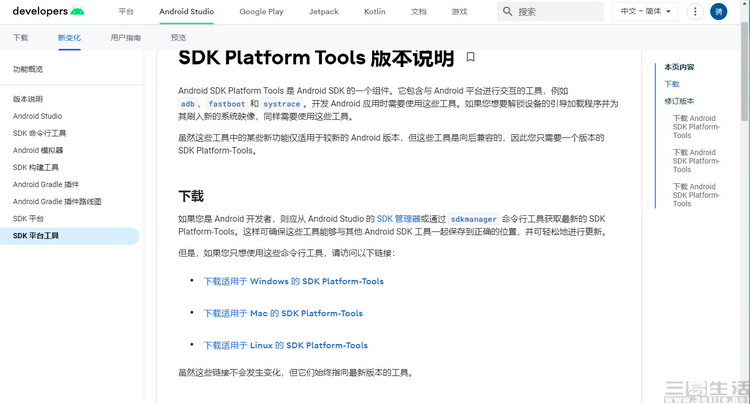750x404 pixels.
Task: Select the highlighted SDK 平台工具 entry
Action: point(69,236)
